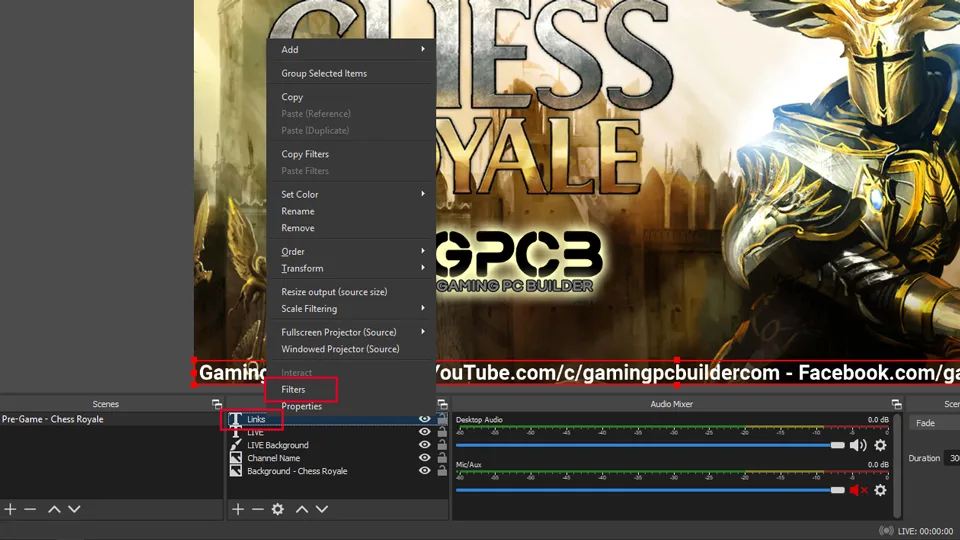960x540 pixels.
Task: Open Desktop Audio settings gear
Action: 880,445
